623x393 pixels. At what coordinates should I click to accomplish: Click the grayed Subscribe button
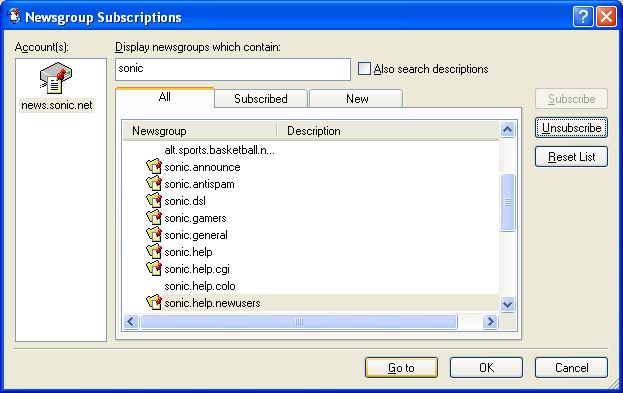(x=571, y=99)
